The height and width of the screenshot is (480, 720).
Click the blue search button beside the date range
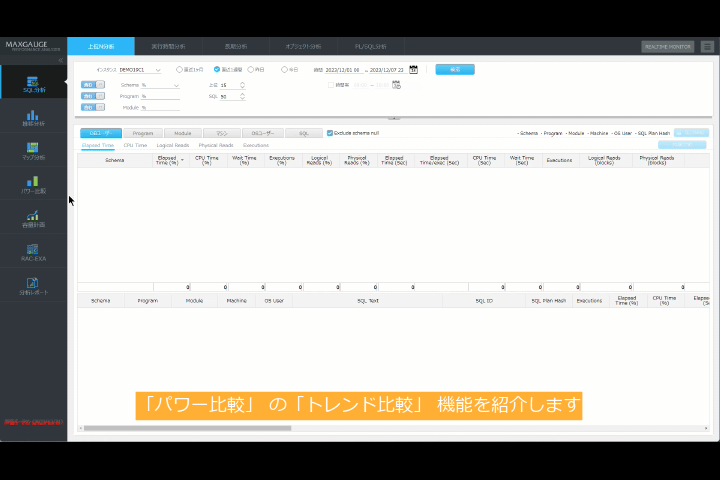coord(455,69)
